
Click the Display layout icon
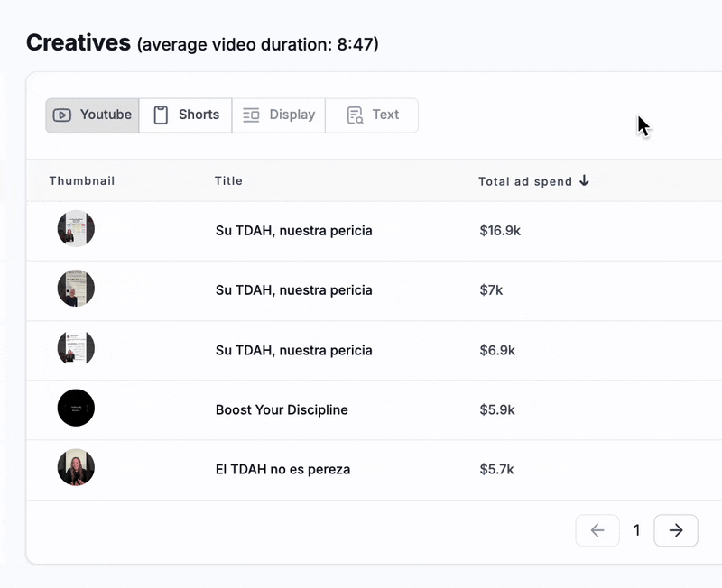point(251,115)
